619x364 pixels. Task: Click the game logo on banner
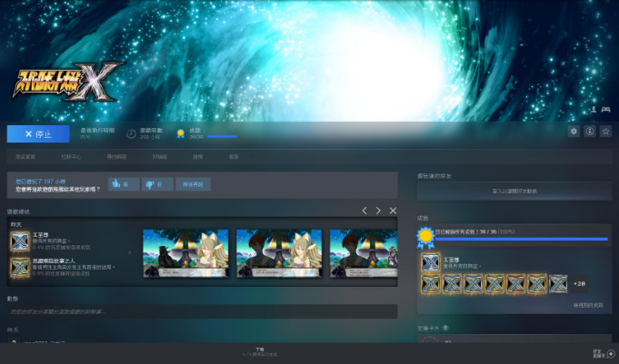click(x=68, y=82)
